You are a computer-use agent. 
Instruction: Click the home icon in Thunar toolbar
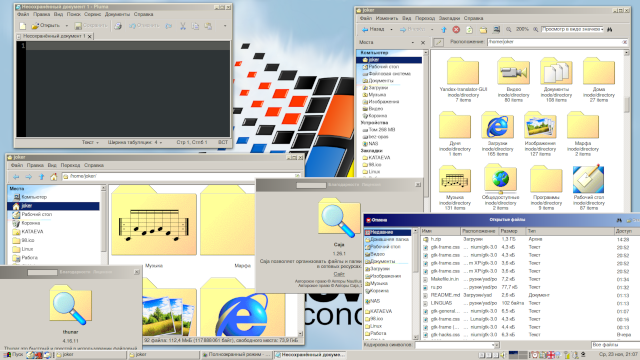tap(53, 177)
